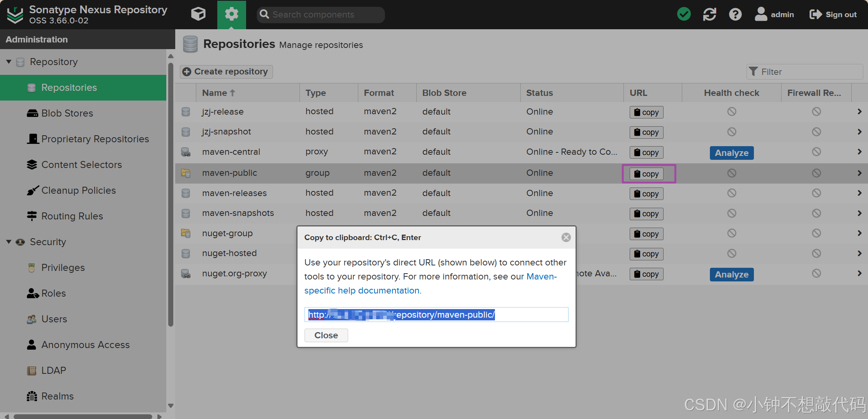
Task: Open maven-central row chevron
Action: [x=859, y=152]
